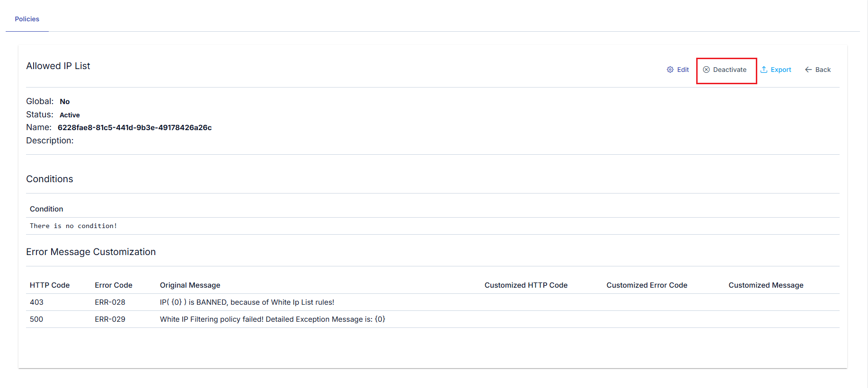868x388 pixels.
Task: Click the Customized Message column header
Action: coord(766,285)
